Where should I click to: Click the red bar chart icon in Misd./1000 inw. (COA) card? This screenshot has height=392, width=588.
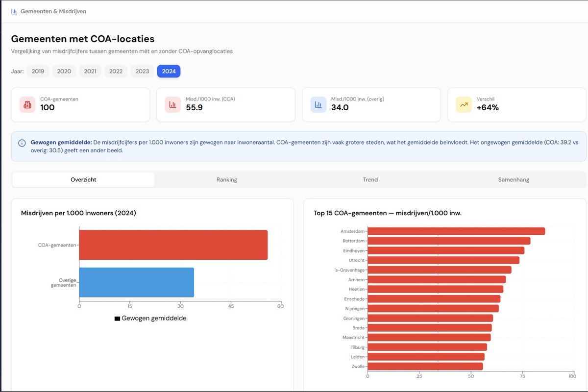tap(173, 104)
